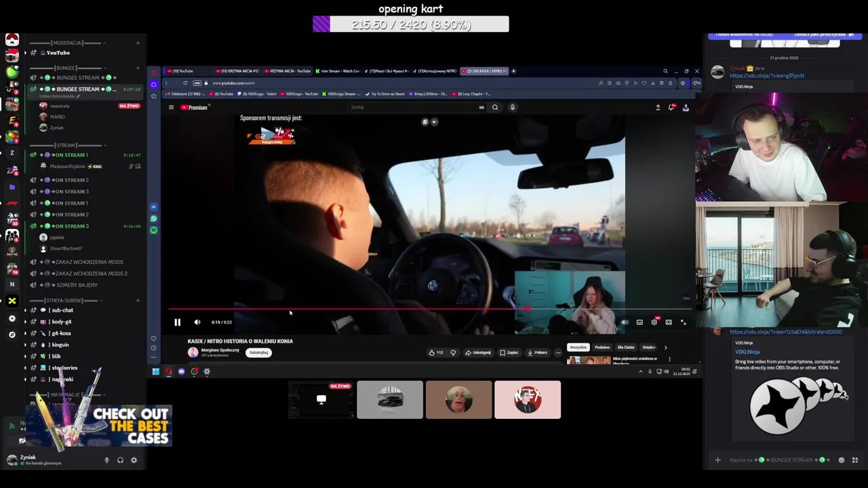Toggle YouTube autoplay switch
Screen dimensions: 868x488
[625, 323]
